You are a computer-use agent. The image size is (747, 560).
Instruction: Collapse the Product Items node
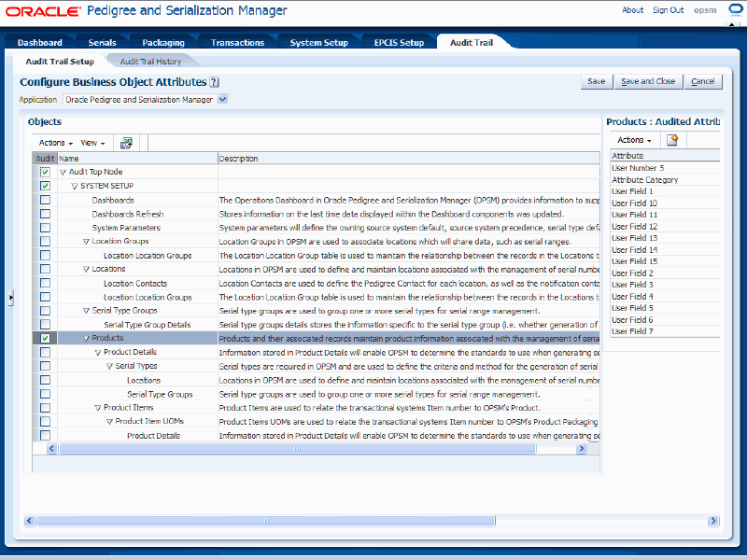pos(98,408)
